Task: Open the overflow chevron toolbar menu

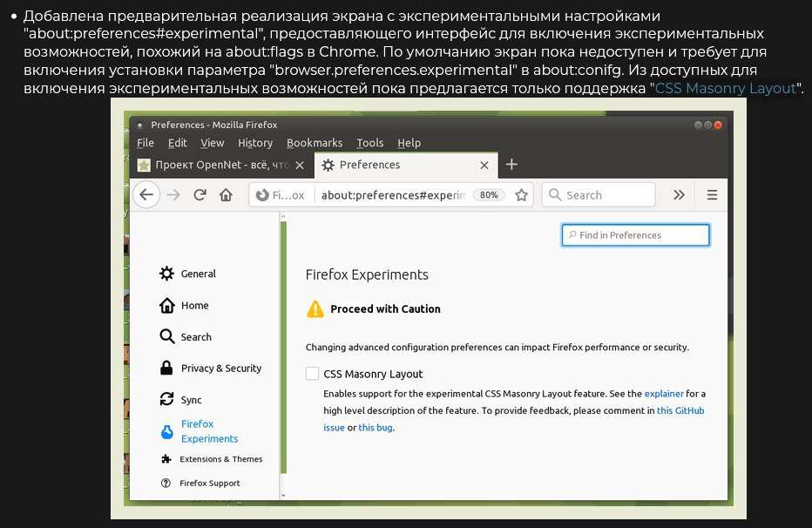Action: tap(679, 195)
